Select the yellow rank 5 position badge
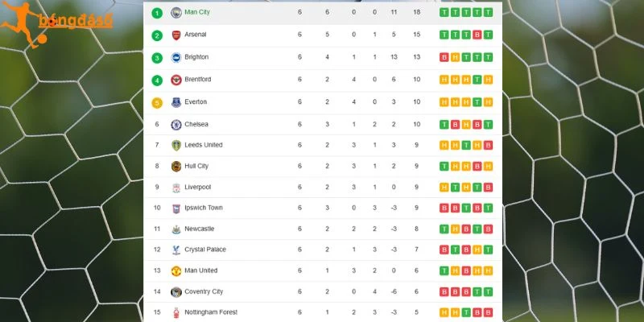Viewport: 644px width, 322px height. click(x=157, y=103)
